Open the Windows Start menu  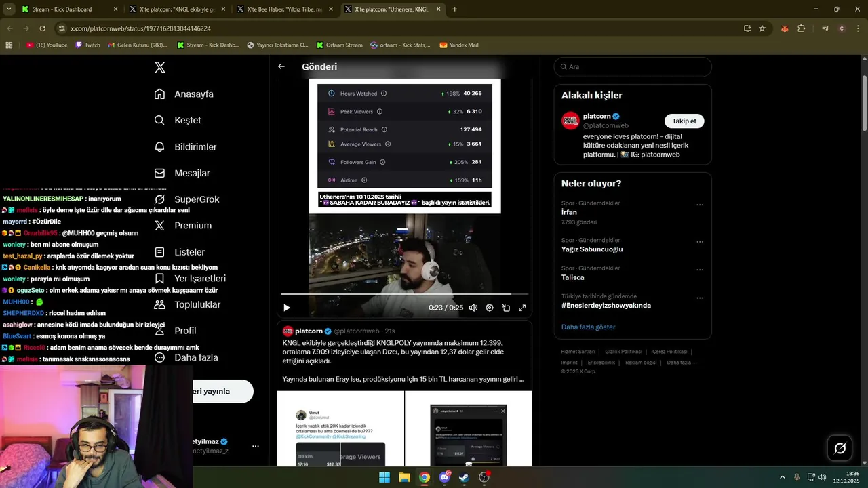click(384, 477)
